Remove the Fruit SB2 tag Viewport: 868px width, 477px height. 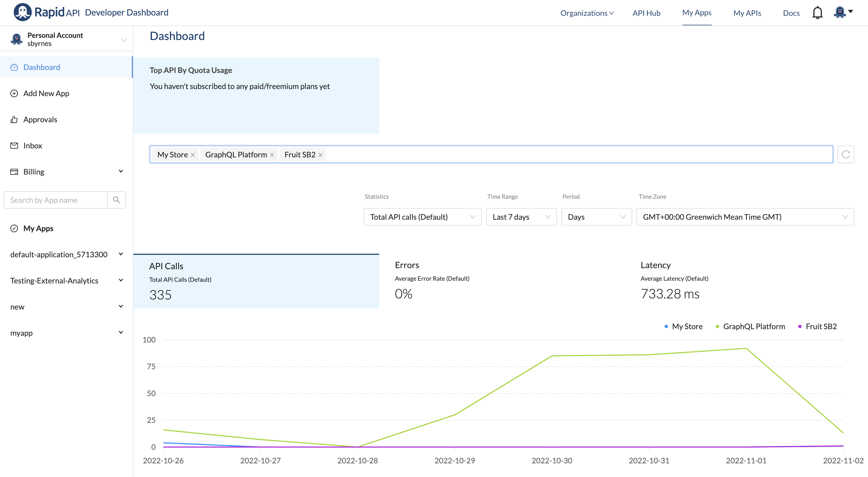320,155
